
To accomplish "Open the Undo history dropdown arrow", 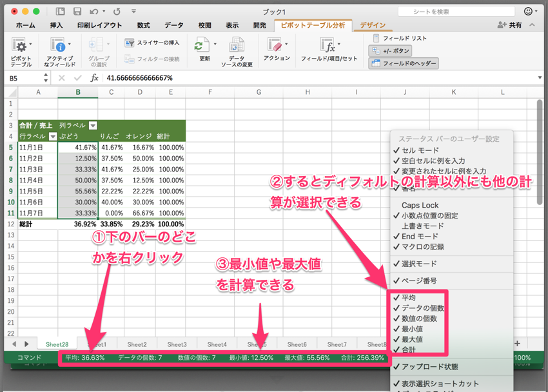I will click(104, 12).
